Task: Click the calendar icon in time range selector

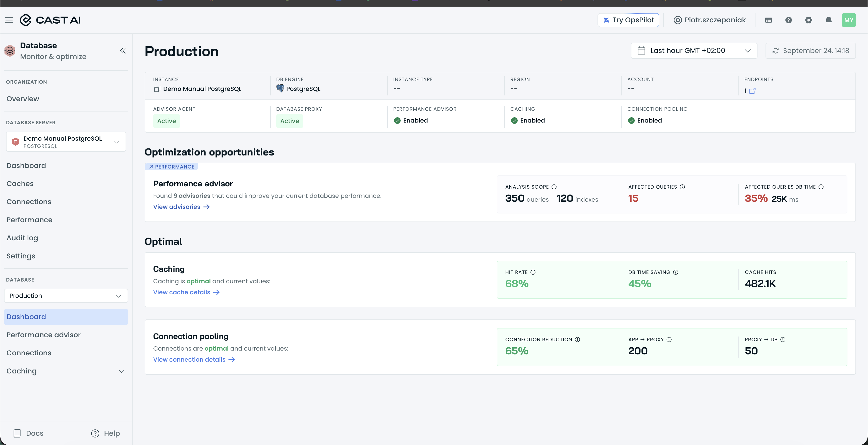Action: pyautogui.click(x=641, y=50)
